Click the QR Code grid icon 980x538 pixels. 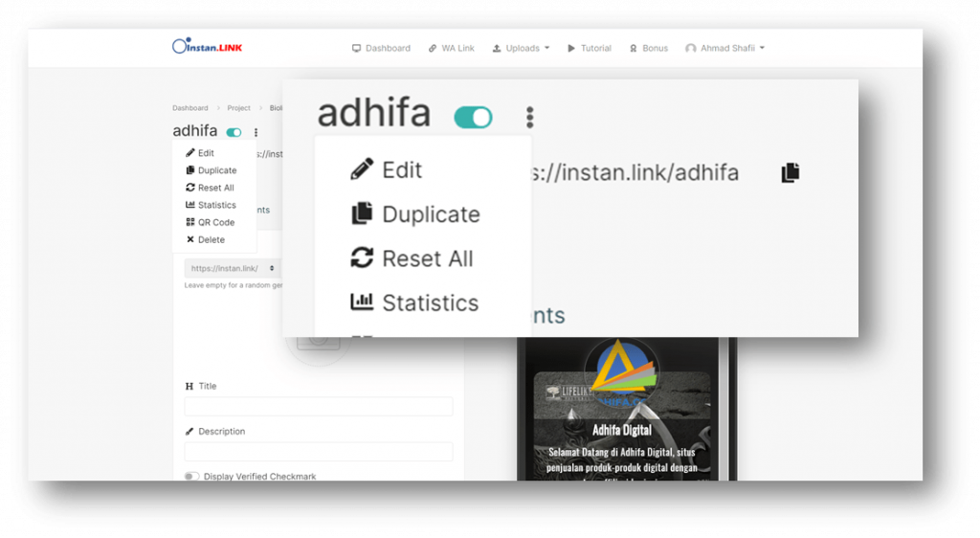click(190, 222)
